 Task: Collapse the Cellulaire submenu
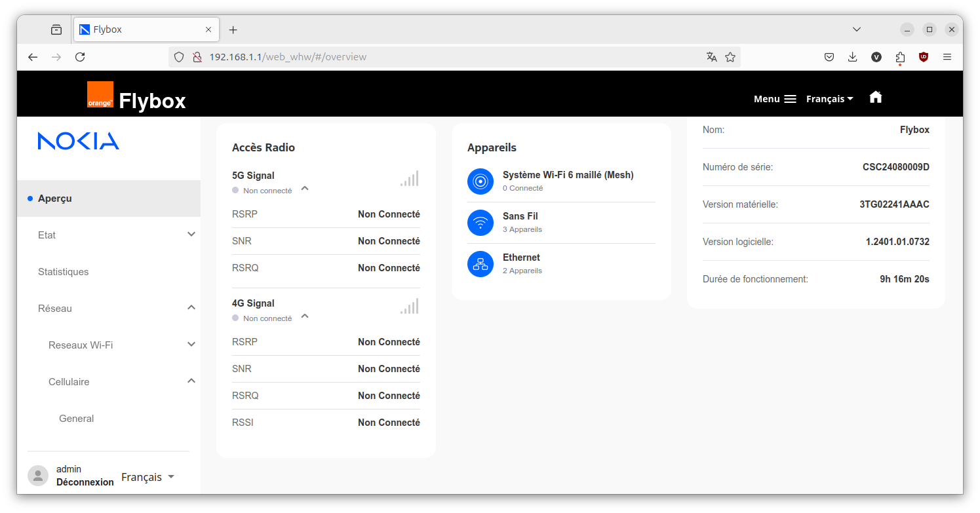(x=109, y=382)
